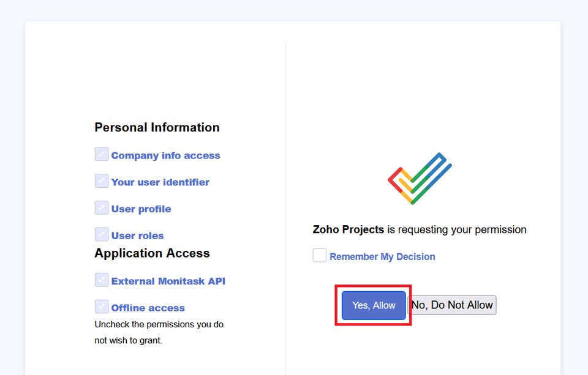Click the Application Access heading
Image resolution: width=588 pixels, height=375 pixels.
pos(152,253)
